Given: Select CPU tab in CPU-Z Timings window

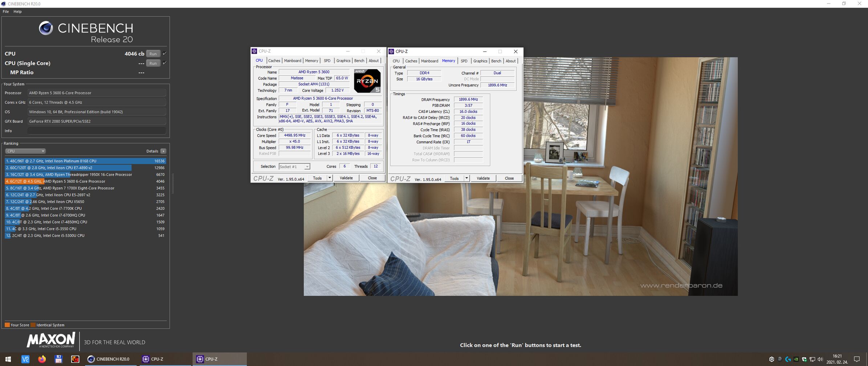Looking at the screenshot, I should click(x=396, y=61).
